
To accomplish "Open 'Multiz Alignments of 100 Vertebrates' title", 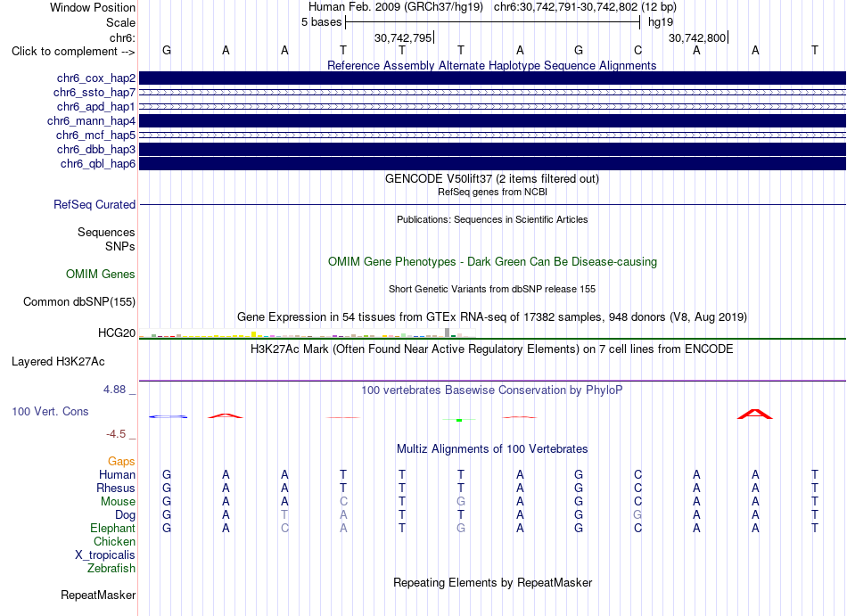I will pyautogui.click(x=492, y=449).
